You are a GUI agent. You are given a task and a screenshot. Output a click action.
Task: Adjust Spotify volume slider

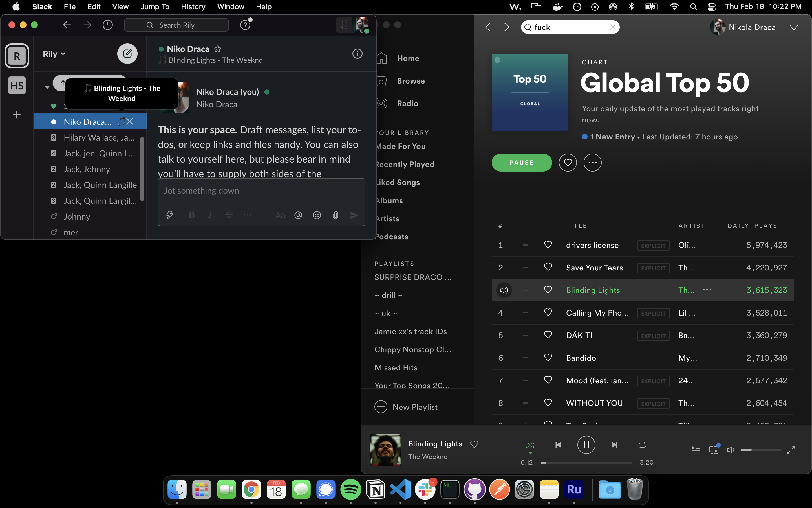[x=761, y=450]
